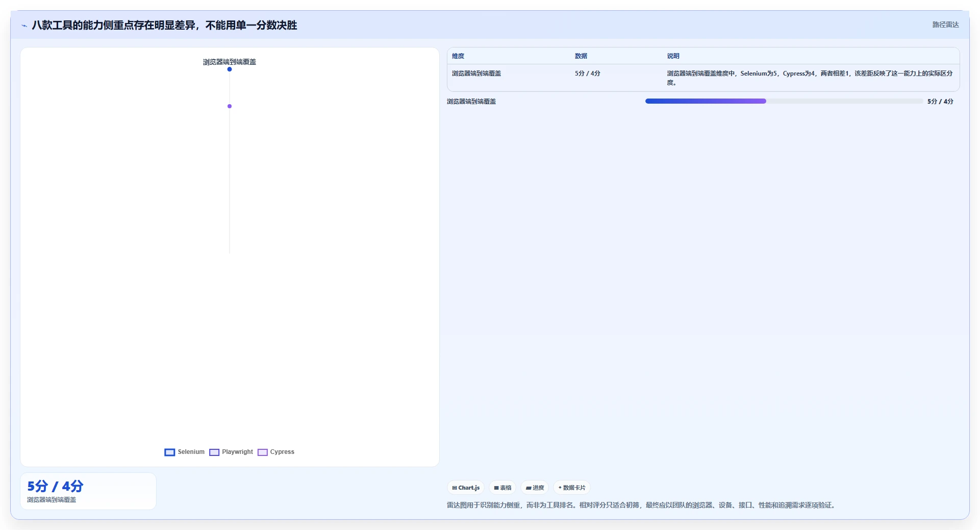Click the 进度 tag pill
980x530 pixels.
[535, 488]
